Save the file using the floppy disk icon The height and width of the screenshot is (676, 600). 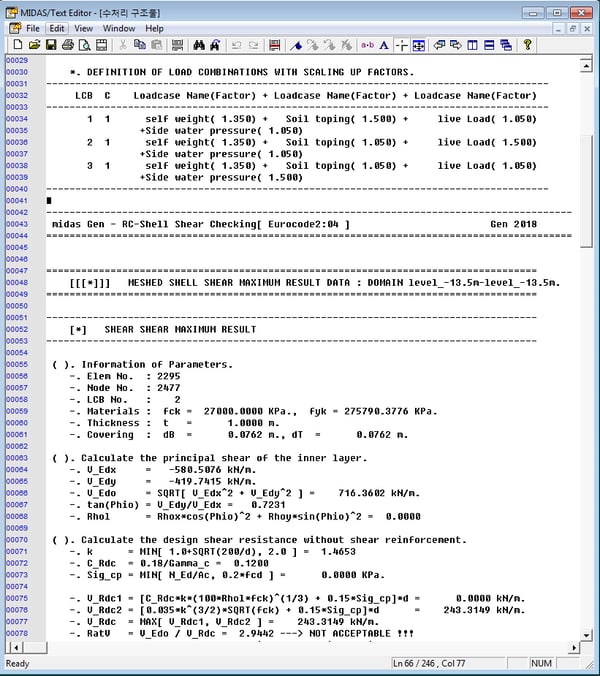click(51, 45)
